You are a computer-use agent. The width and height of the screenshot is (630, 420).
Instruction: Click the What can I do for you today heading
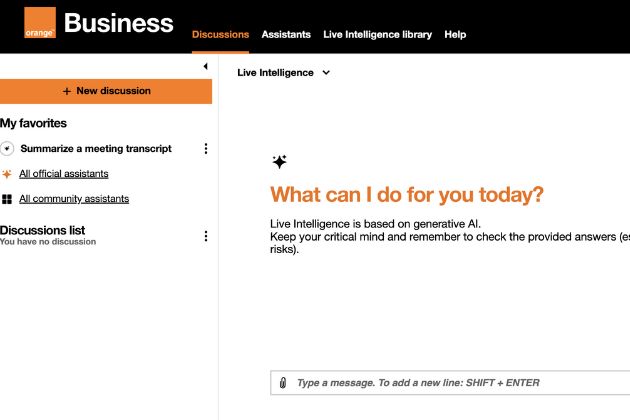407,195
